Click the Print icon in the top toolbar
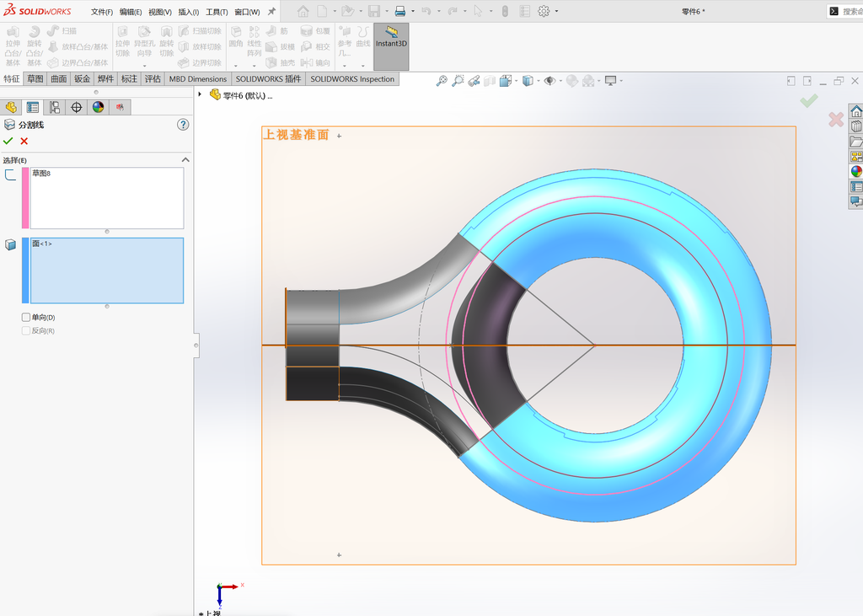863x616 pixels. tap(400, 11)
